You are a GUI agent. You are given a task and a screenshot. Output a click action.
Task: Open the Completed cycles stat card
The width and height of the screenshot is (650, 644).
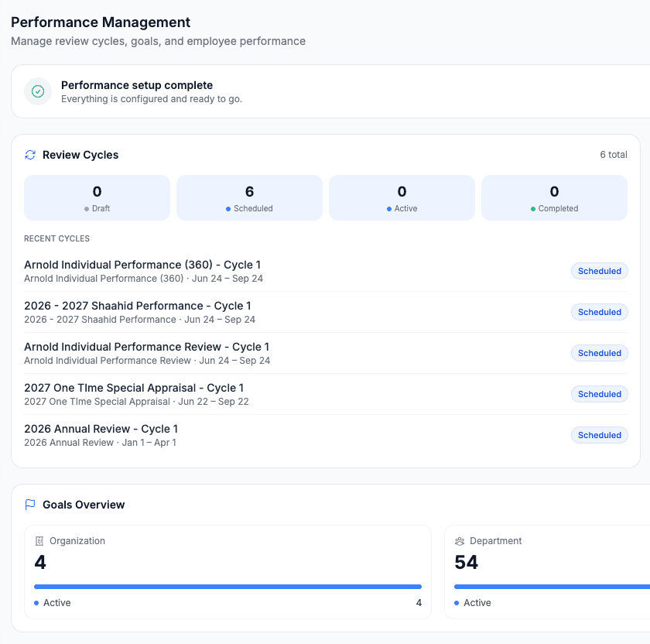tap(554, 198)
